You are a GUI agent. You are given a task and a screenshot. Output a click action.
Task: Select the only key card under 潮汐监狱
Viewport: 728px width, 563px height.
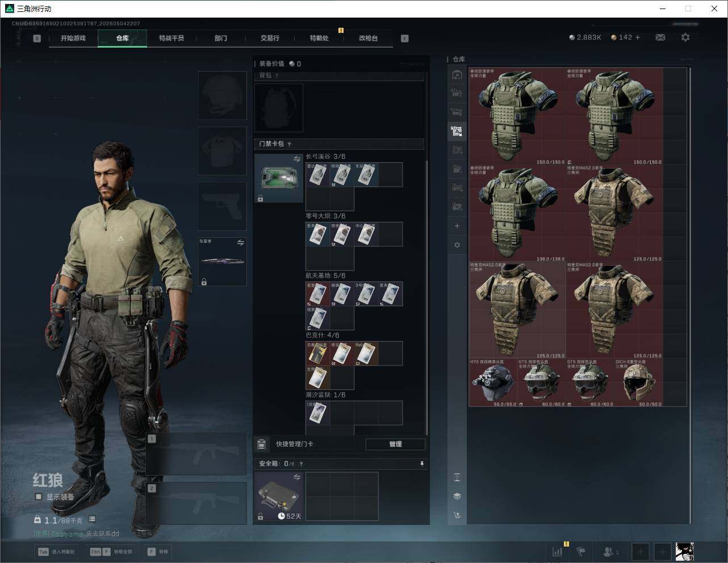318,413
